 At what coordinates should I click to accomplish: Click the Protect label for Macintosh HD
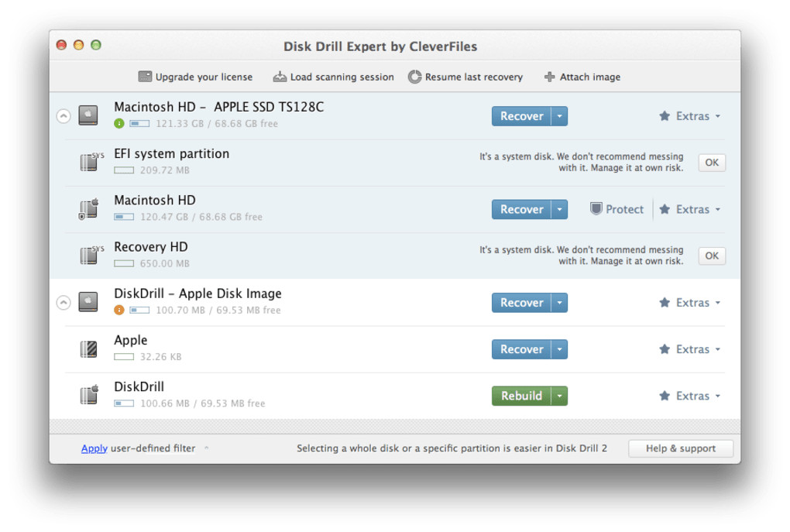tap(624, 209)
